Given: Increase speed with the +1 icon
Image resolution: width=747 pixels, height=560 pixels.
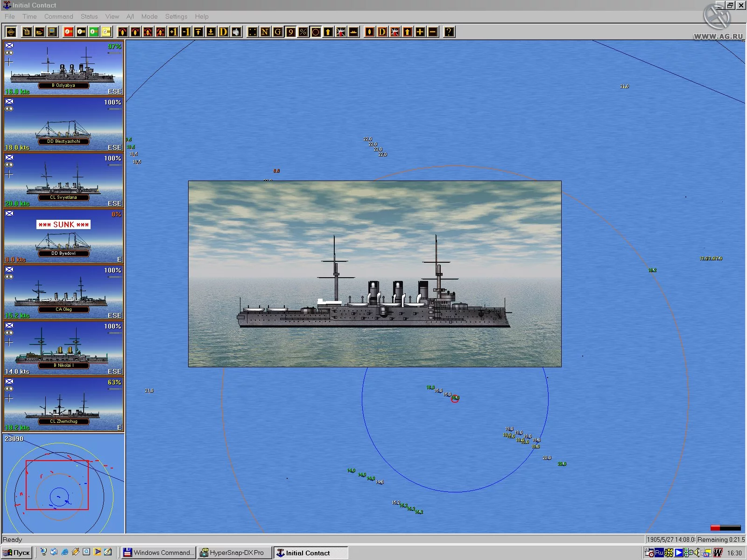Looking at the screenshot, I should point(173,32).
